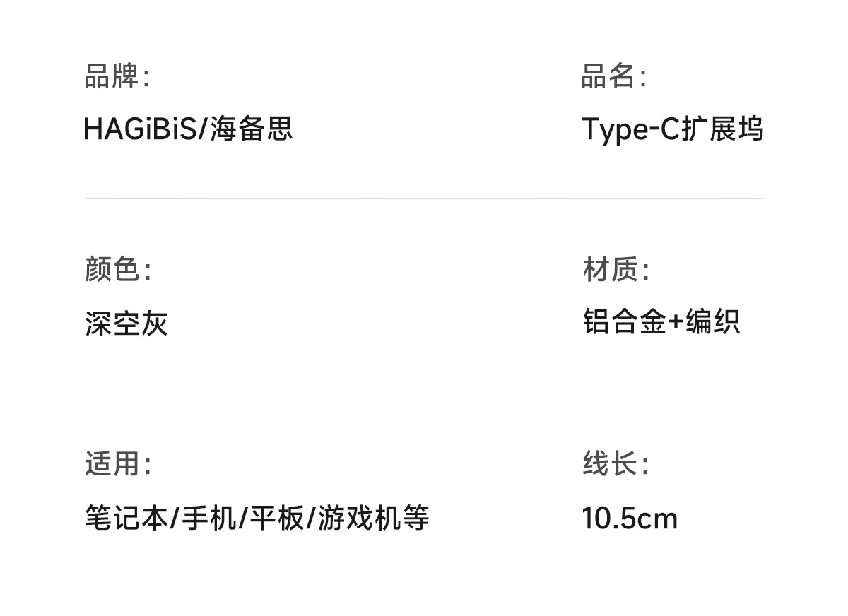Click 平板 in the compatibility list

click(x=278, y=519)
